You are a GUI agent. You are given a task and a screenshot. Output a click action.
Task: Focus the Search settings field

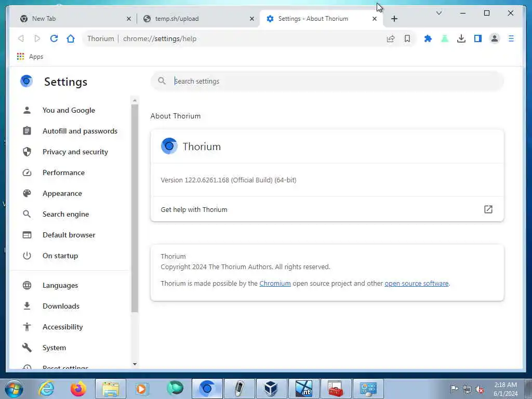click(327, 81)
